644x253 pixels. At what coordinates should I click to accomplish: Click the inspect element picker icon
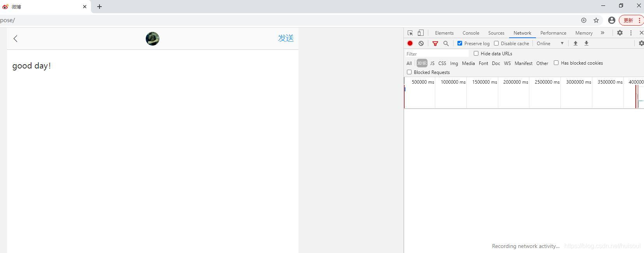point(410,33)
